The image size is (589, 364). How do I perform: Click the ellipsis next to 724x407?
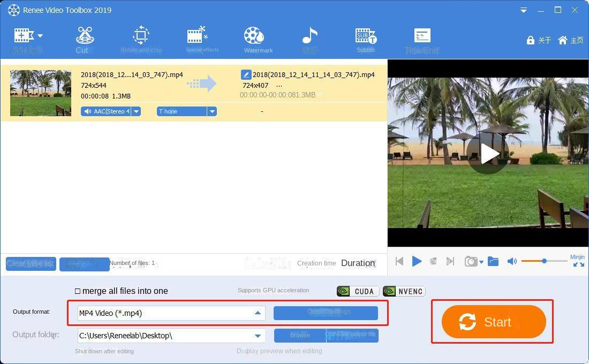pyautogui.click(x=279, y=86)
